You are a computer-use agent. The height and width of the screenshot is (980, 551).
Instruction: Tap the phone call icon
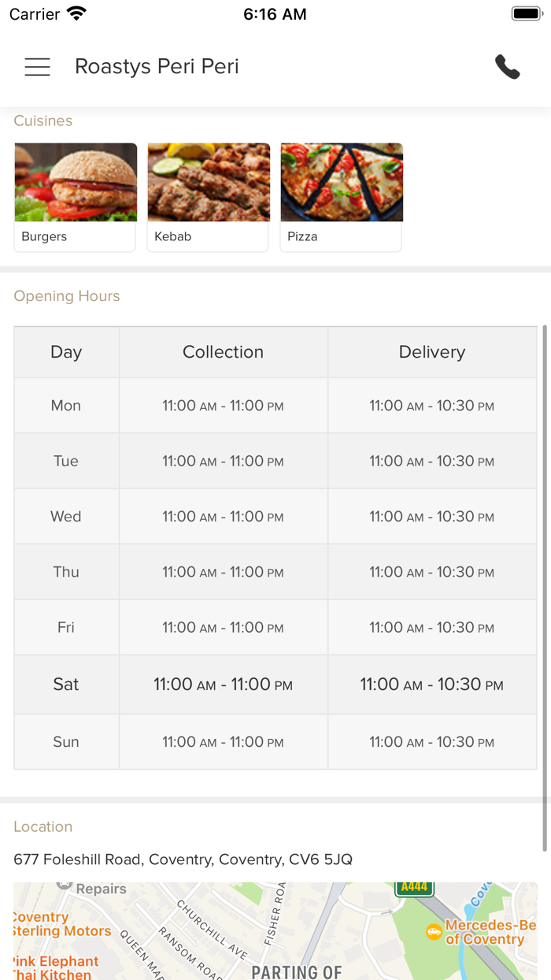(507, 67)
